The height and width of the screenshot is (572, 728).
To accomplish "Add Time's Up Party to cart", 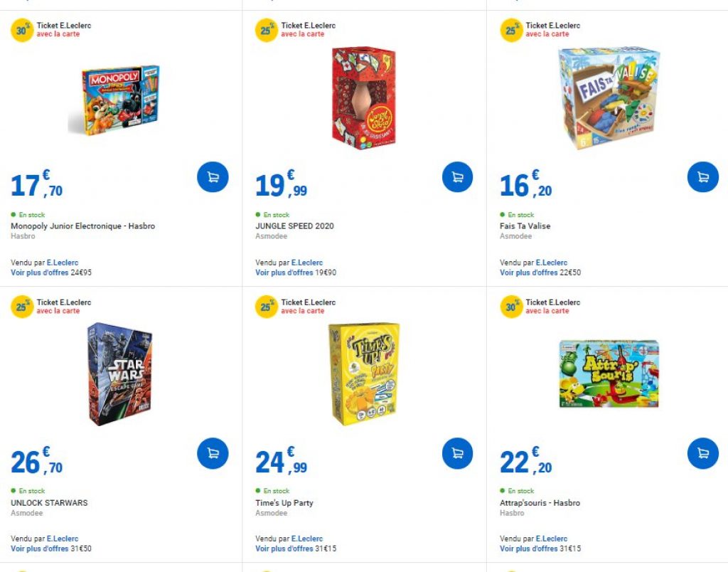I will tap(457, 453).
